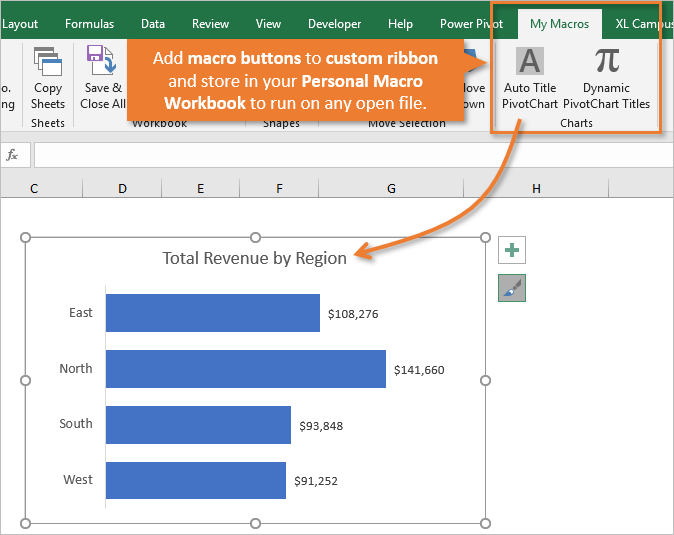Open the XL Campus tab

(x=644, y=24)
